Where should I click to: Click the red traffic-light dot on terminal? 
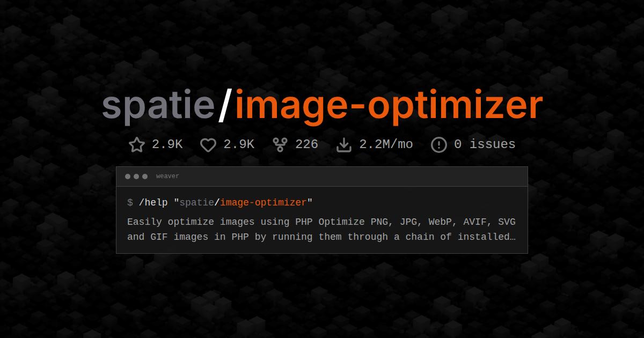click(x=128, y=176)
